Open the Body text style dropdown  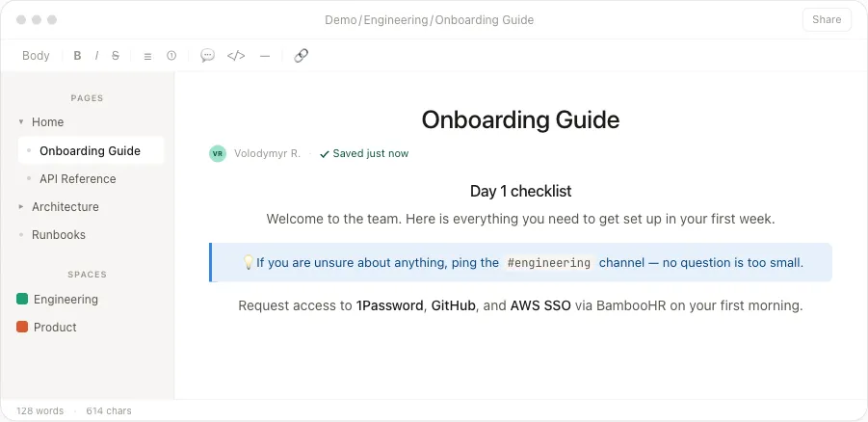tap(36, 56)
